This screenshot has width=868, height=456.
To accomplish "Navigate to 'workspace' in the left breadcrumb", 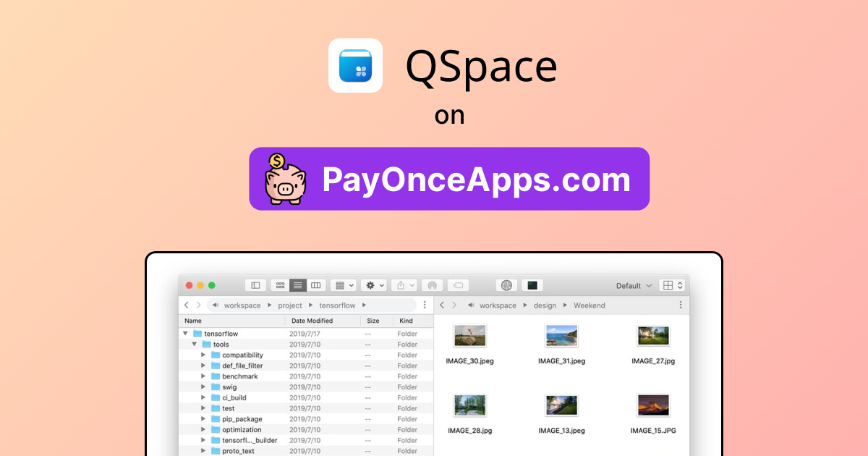I will [241, 305].
